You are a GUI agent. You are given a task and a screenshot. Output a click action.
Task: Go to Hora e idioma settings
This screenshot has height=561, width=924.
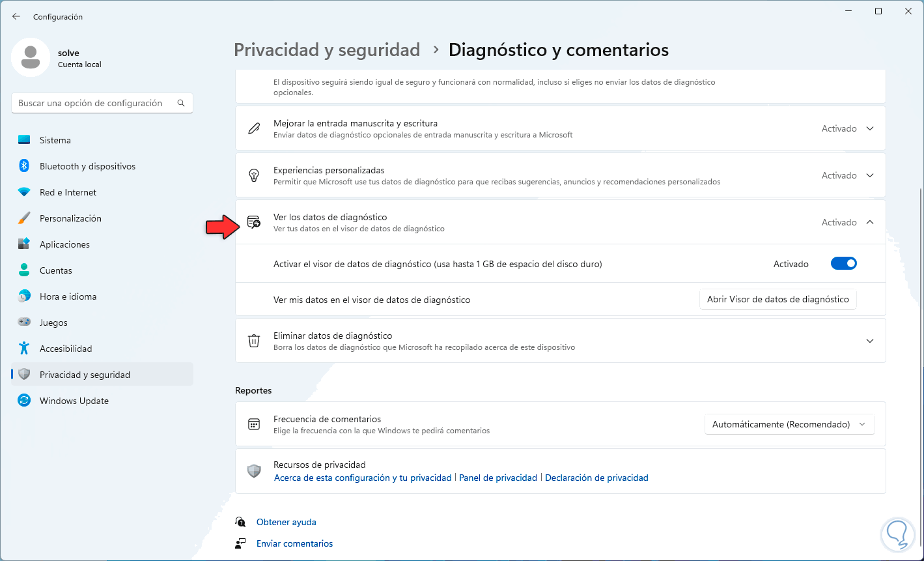tap(68, 296)
